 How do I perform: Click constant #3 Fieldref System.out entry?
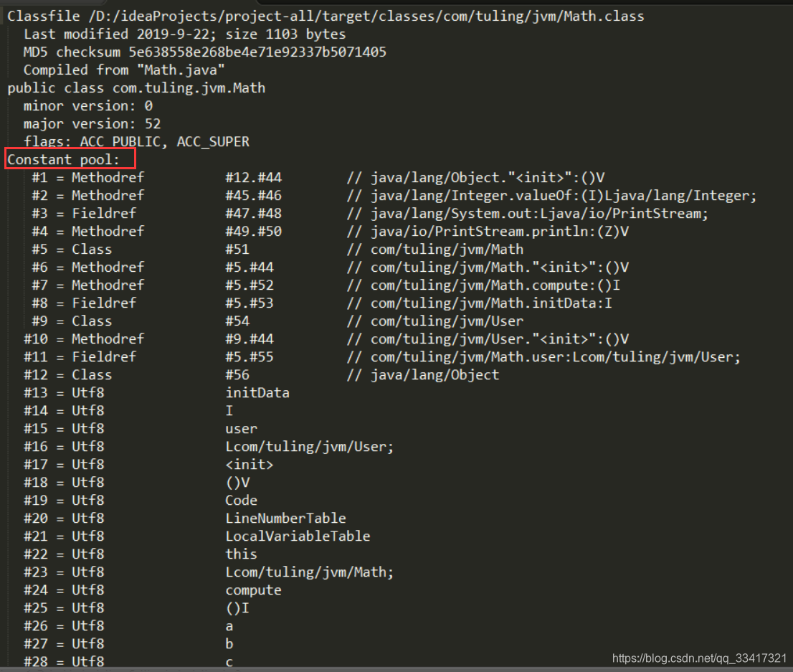point(370,214)
